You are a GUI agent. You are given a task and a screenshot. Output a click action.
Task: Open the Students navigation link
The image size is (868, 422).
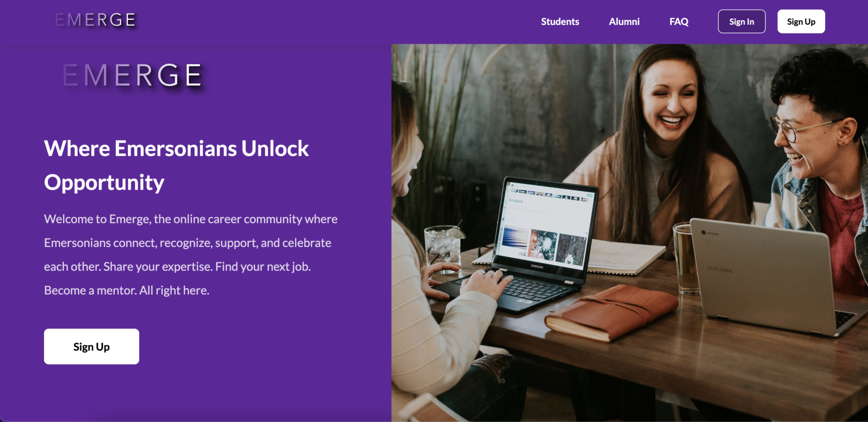[x=560, y=21]
